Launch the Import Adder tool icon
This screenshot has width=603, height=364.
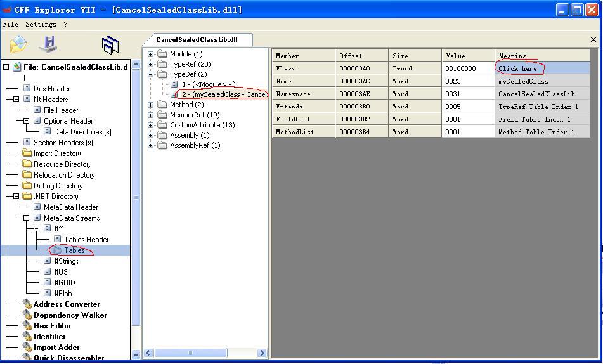[27, 347]
